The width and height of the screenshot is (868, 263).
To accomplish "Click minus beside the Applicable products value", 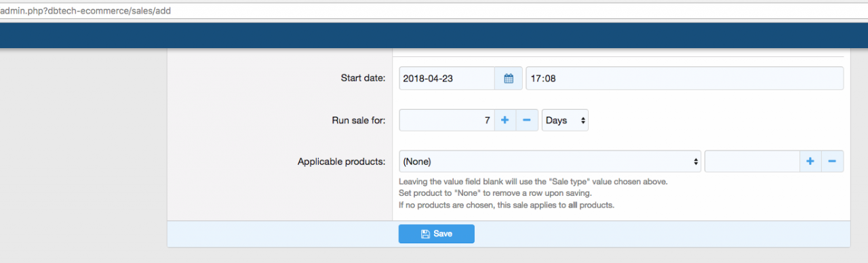I will click(833, 161).
